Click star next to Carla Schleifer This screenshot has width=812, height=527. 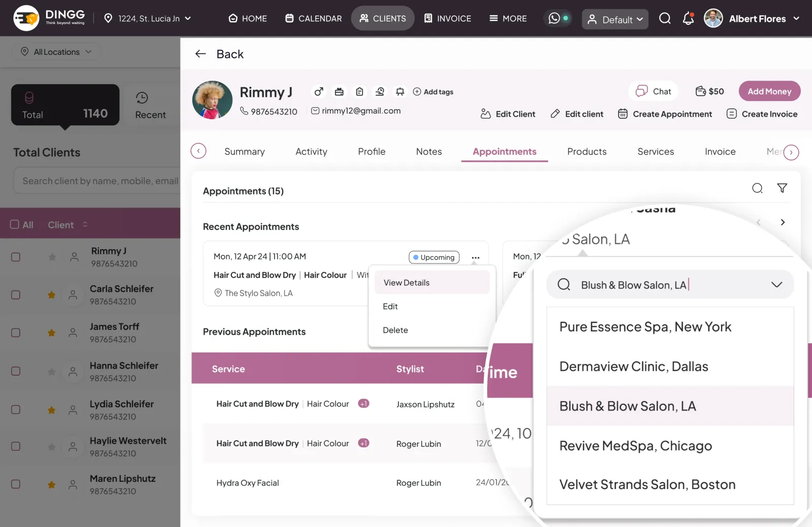tap(51, 295)
